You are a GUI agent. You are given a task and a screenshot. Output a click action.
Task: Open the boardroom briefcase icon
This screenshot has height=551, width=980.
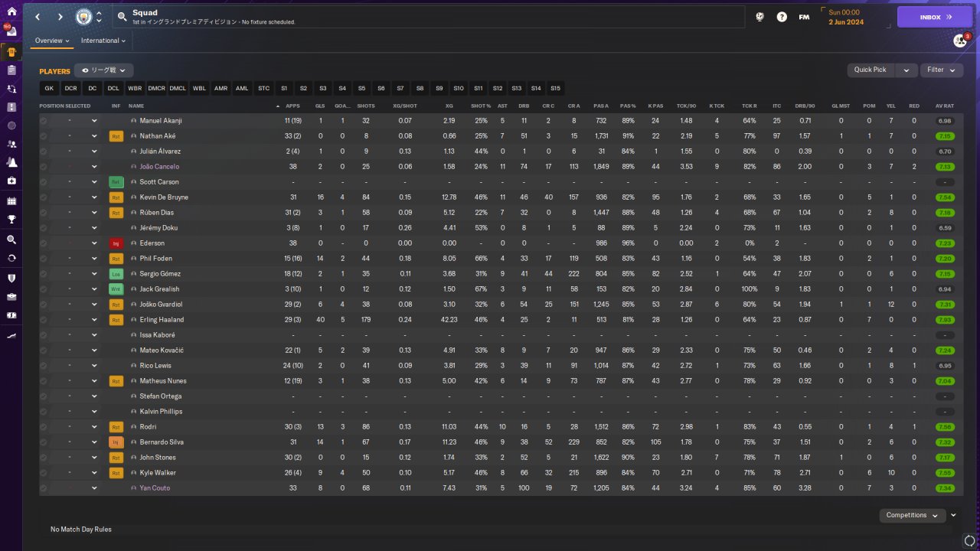pos(11,297)
